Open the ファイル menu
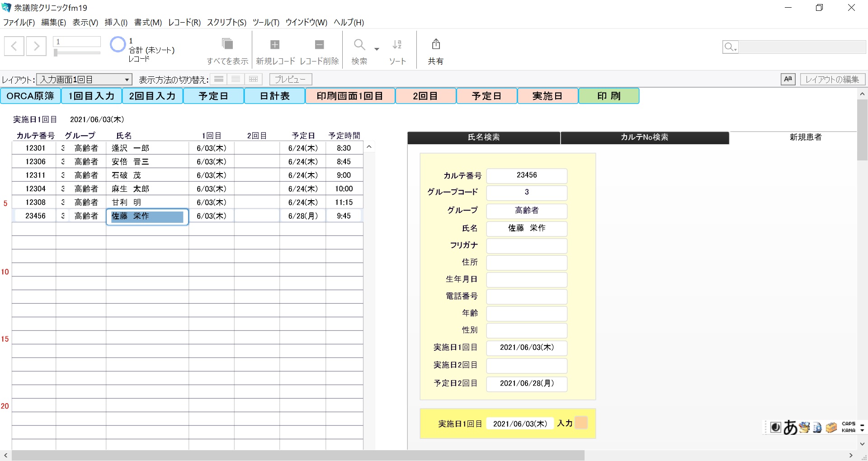This screenshot has height=461, width=868. click(x=19, y=22)
